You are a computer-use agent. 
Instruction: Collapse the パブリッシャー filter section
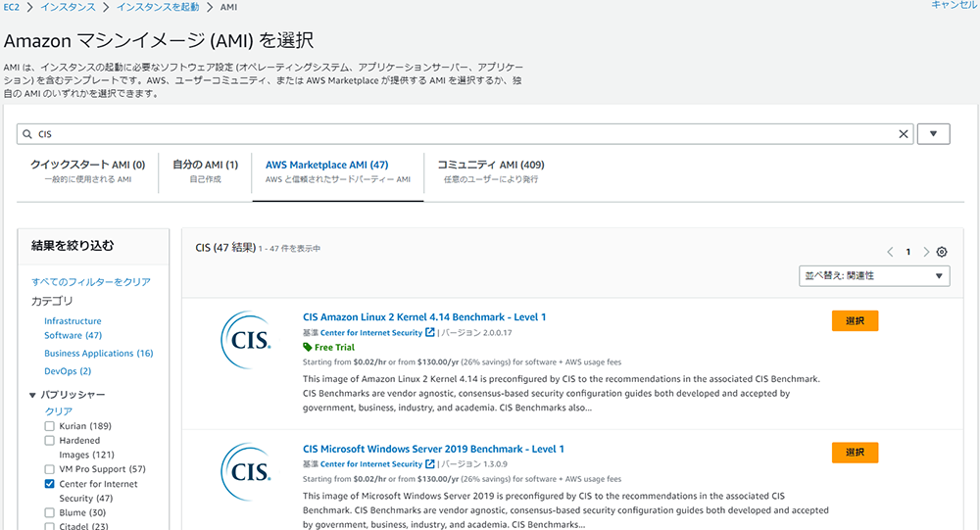click(x=34, y=395)
